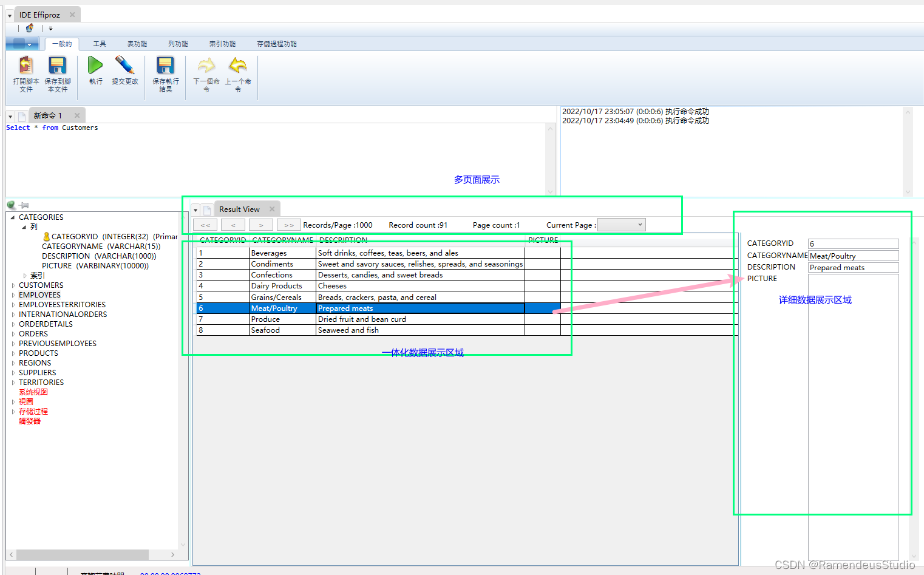
Task: Switch to the 列功能 ribbon tab
Action: [178, 44]
